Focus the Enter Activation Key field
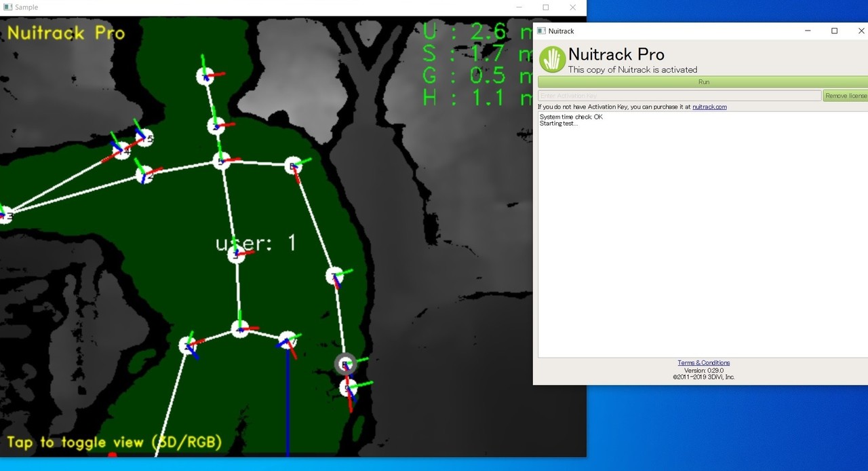Viewport: 868px width, 471px height. (679, 96)
